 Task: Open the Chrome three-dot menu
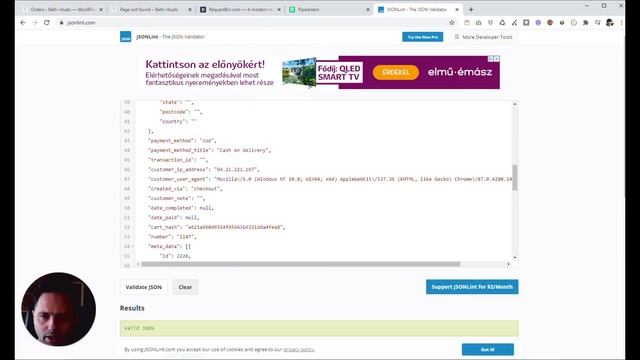[x=621, y=23]
